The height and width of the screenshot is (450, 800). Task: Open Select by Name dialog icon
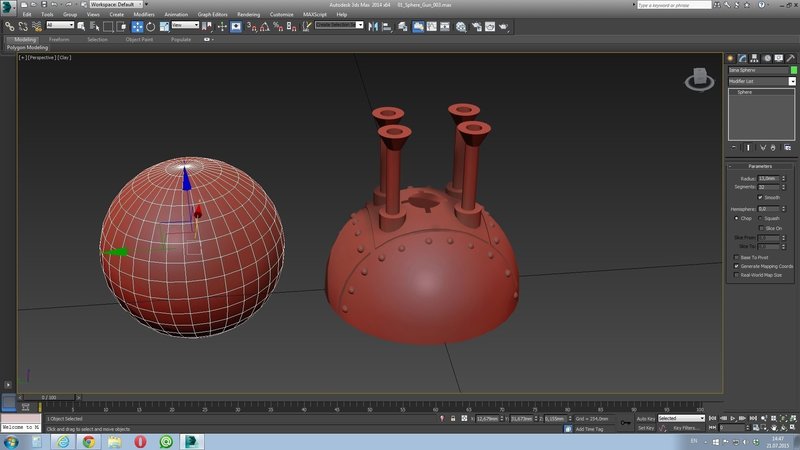point(95,26)
